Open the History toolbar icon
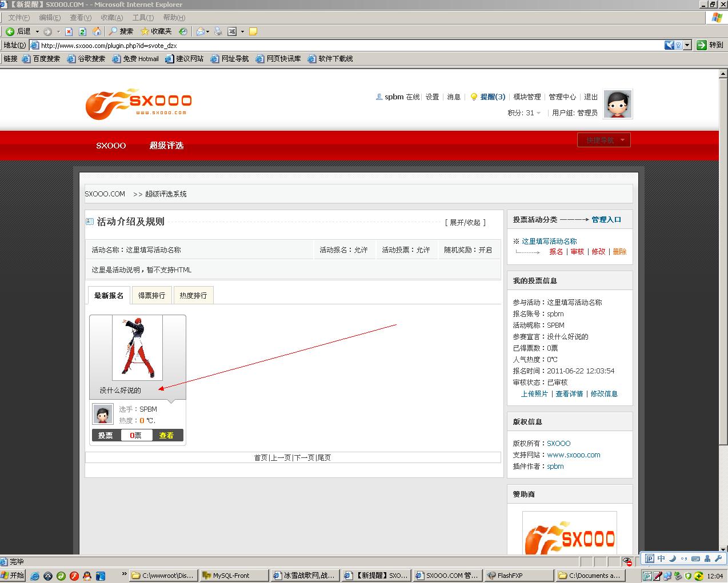 tap(183, 31)
